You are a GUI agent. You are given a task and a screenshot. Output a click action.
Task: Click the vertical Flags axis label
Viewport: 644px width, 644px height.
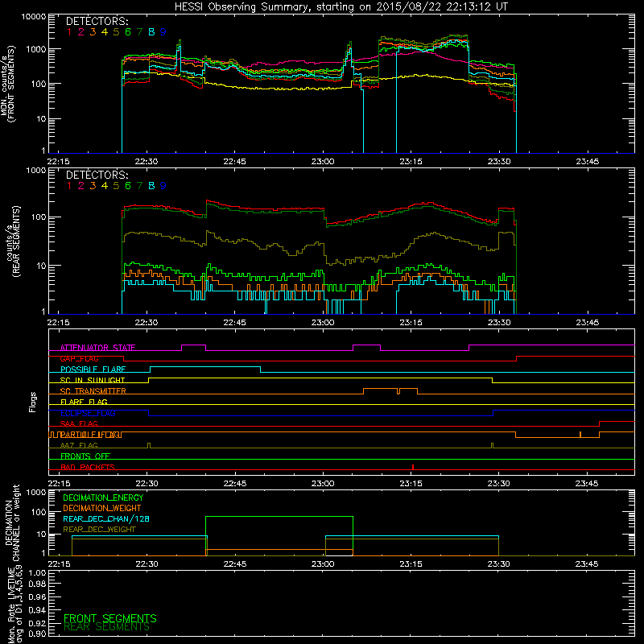(x=33, y=402)
